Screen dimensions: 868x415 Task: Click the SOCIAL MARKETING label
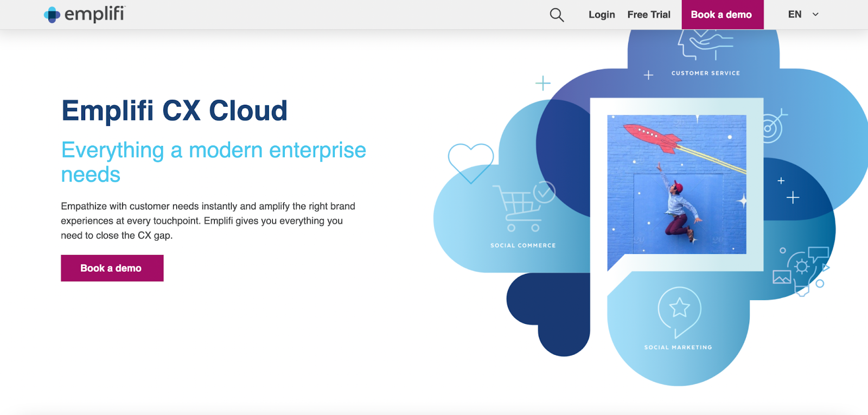pos(678,347)
